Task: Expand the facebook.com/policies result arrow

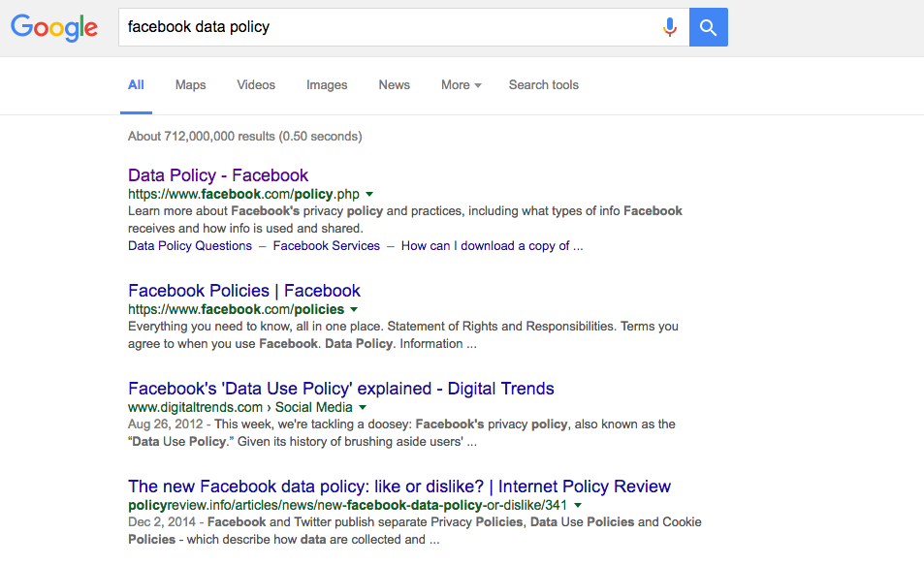Action: [x=354, y=310]
